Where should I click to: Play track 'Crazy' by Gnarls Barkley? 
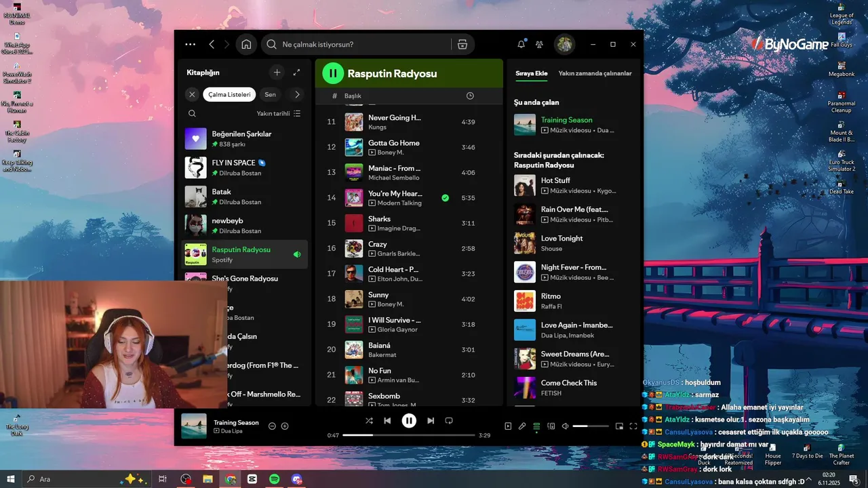click(x=409, y=248)
